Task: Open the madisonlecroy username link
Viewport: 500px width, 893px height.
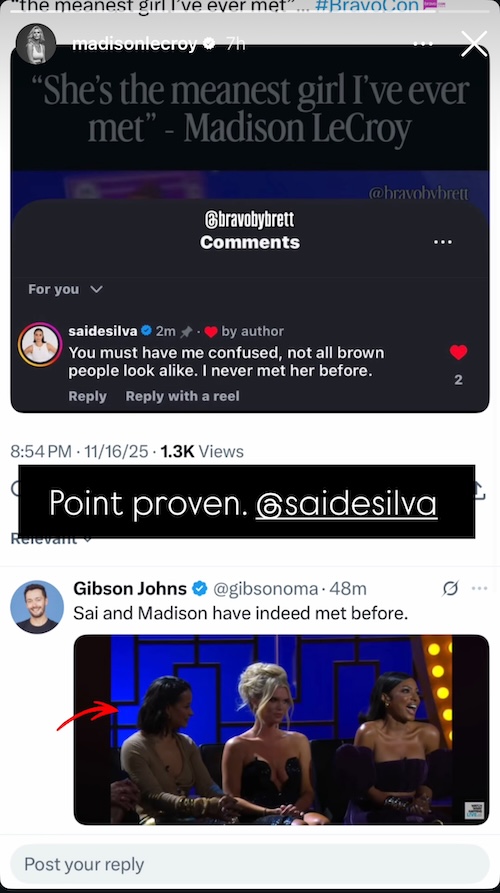Action: click(137, 44)
